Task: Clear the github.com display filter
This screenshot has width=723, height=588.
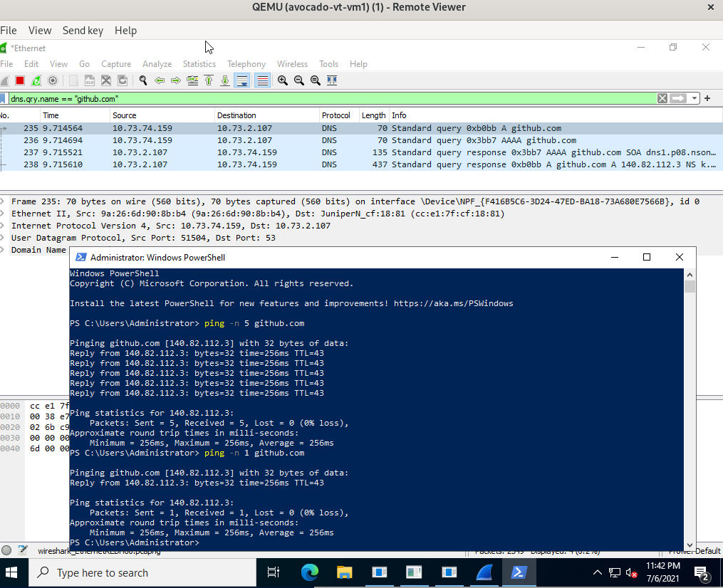Action: [662, 98]
